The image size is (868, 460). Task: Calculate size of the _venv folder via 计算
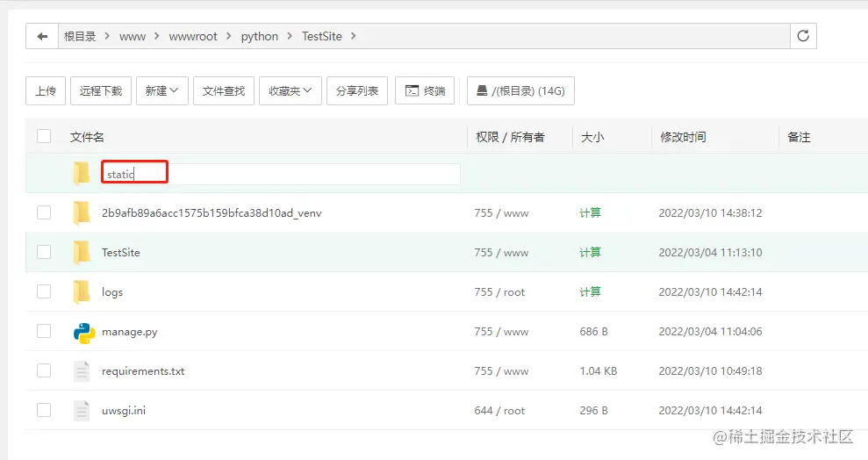[x=590, y=212]
